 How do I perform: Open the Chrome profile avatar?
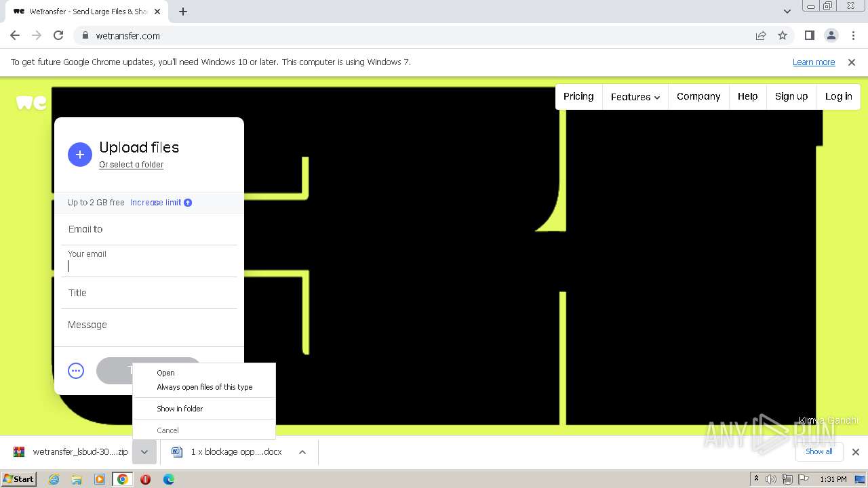831,35
